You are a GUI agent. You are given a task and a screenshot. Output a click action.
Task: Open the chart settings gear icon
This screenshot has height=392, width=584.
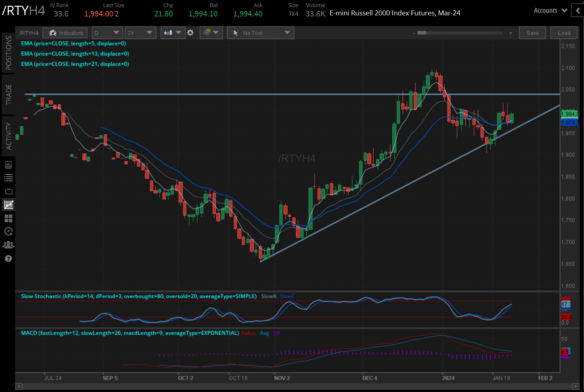(190, 33)
